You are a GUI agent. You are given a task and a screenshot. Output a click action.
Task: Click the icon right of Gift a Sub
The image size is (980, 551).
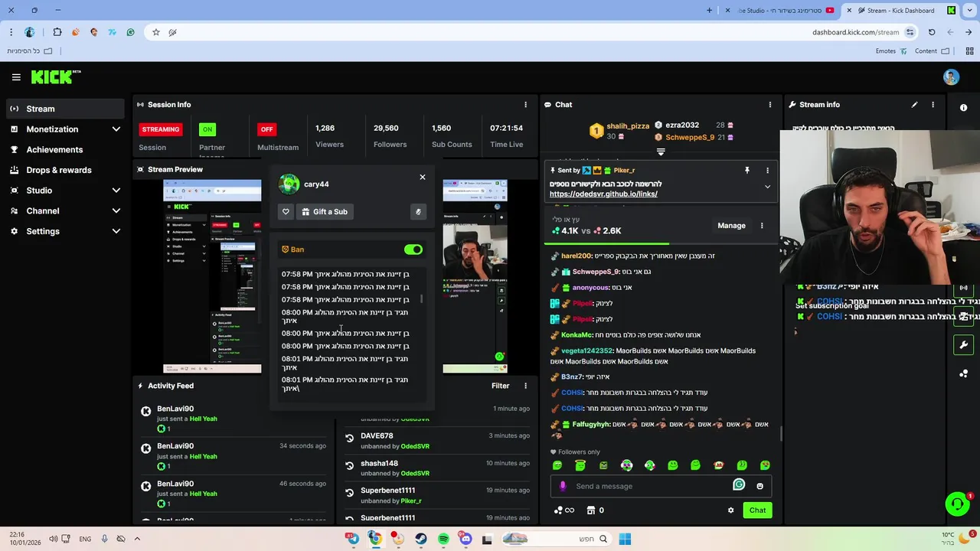coord(418,212)
